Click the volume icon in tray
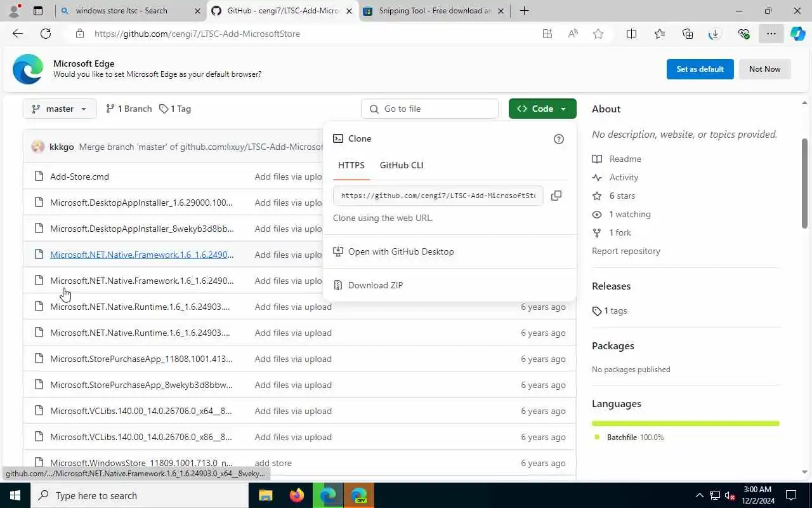 pos(730,495)
